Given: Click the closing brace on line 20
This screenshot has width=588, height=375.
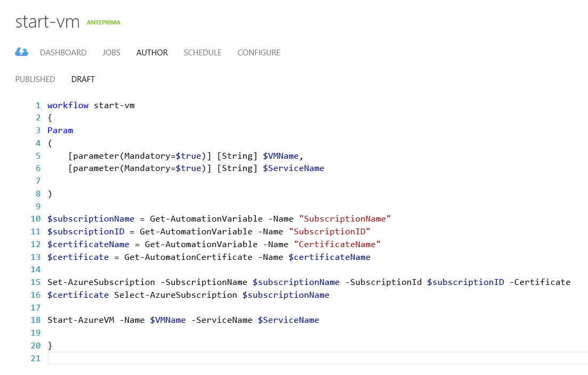Looking at the screenshot, I should click(x=50, y=345).
